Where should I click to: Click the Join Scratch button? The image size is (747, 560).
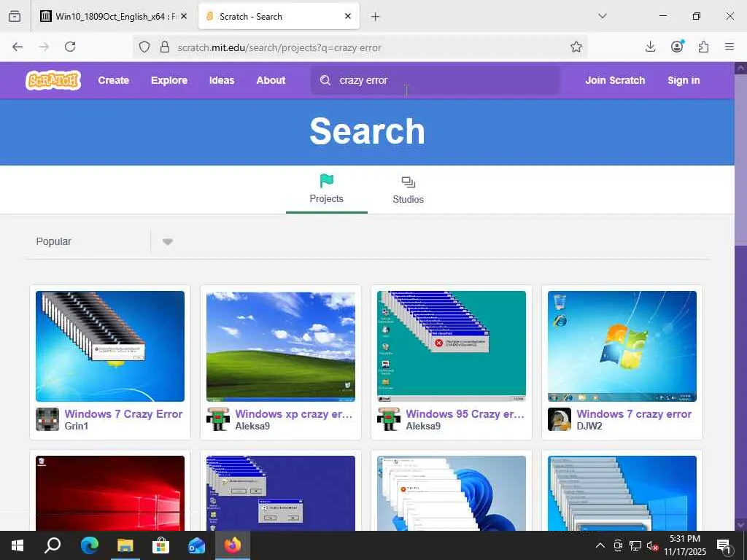pos(615,80)
